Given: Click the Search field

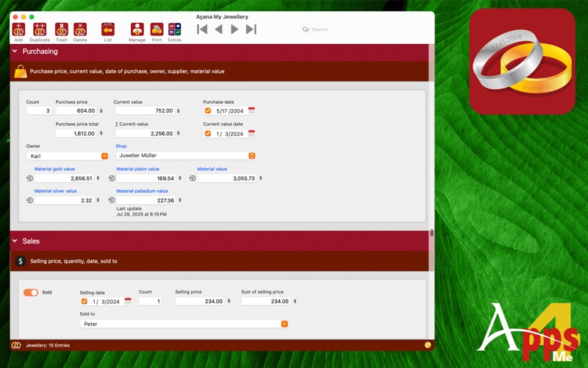Looking at the screenshot, I should click(362, 29).
